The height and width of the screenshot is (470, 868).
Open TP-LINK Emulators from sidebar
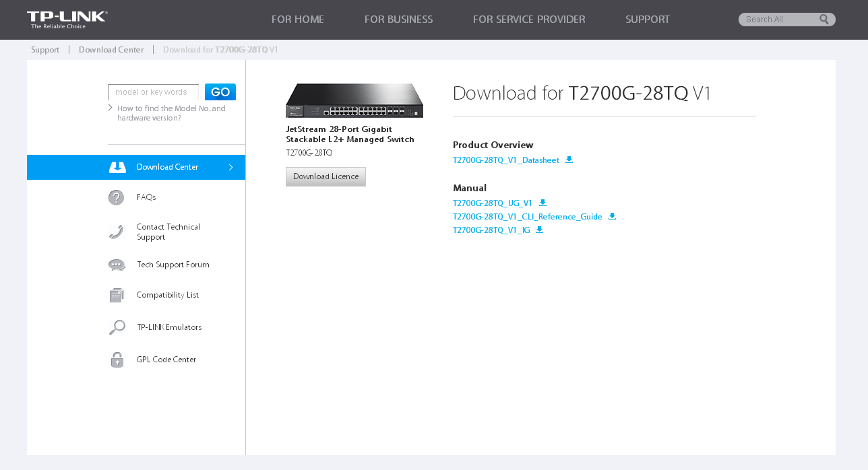(169, 327)
